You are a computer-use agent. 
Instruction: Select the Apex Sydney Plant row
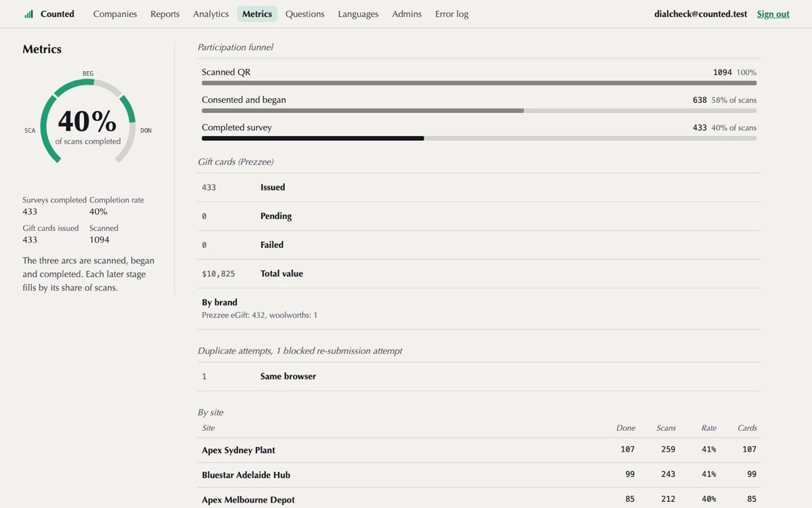[479, 450]
